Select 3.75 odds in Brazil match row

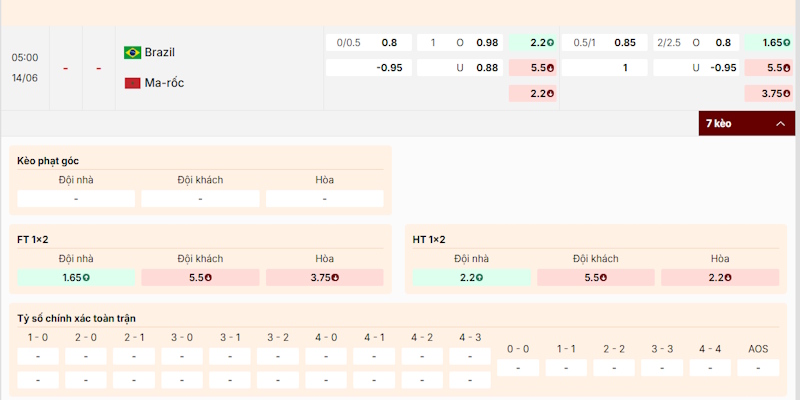click(769, 93)
